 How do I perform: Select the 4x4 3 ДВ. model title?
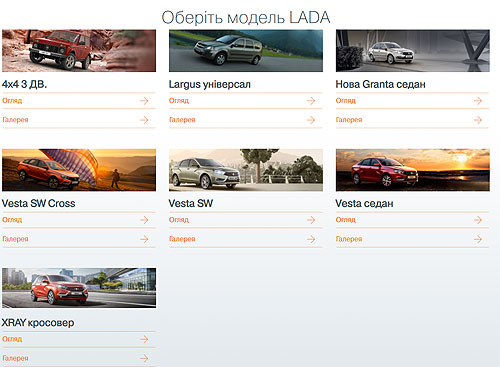tap(24, 84)
